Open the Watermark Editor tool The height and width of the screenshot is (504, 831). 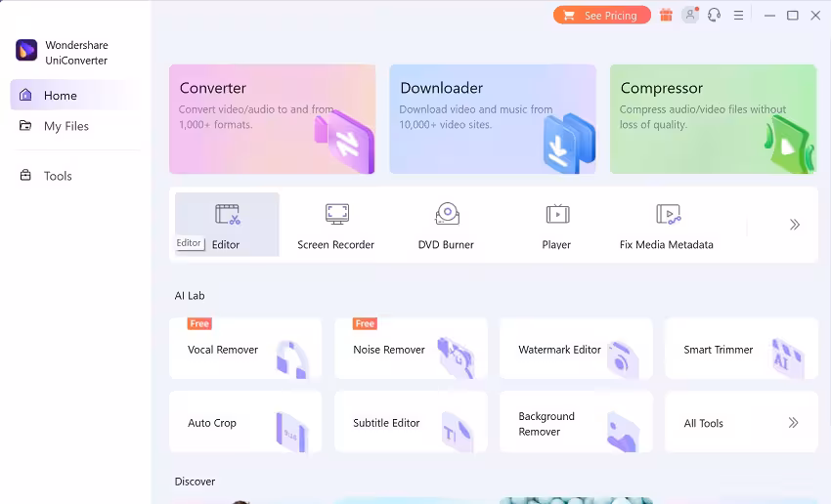coord(576,349)
